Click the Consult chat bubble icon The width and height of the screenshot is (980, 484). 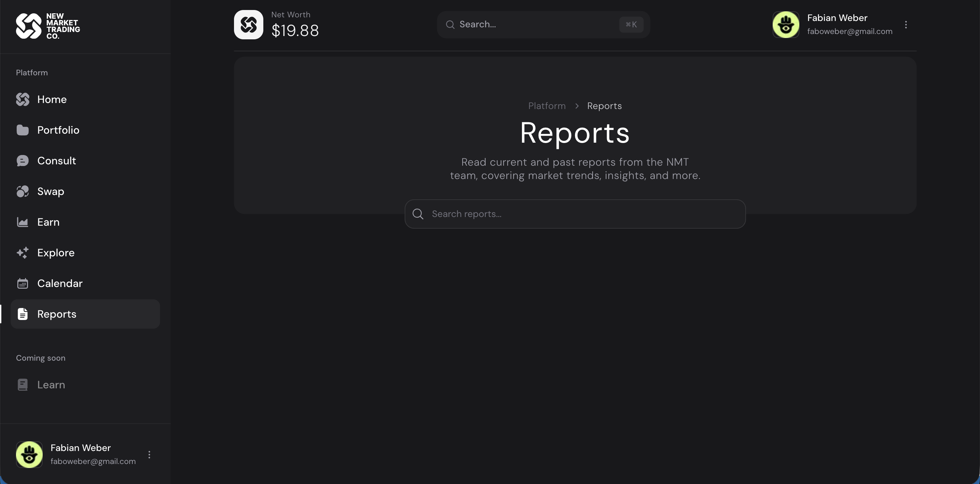click(22, 160)
